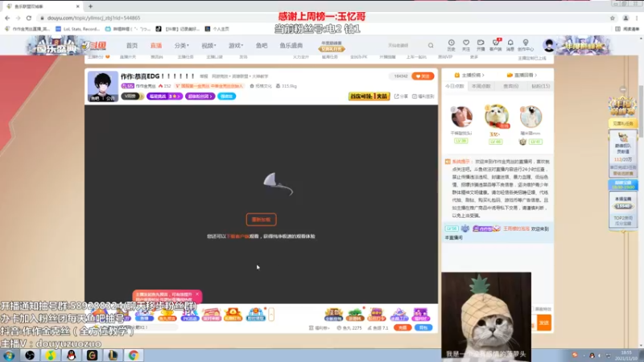The image size is (644, 362).
Task: Switch to the 今日贡献 tab
Action: pyautogui.click(x=455, y=86)
